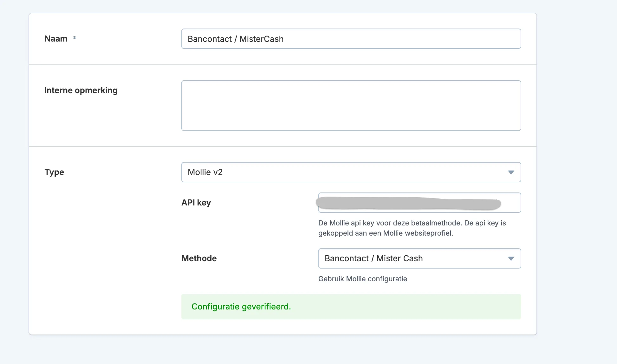The width and height of the screenshot is (617, 364).
Task: Click the Type label
Action: click(x=54, y=172)
